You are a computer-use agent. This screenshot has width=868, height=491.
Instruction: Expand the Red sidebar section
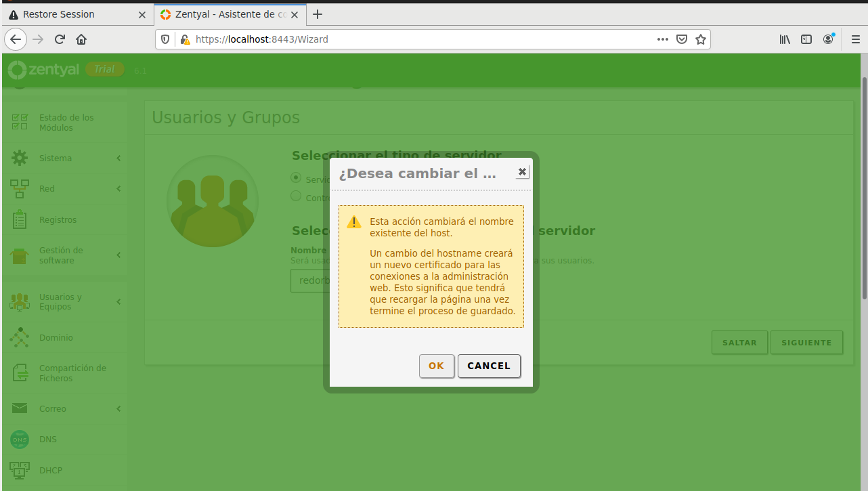point(66,189)
